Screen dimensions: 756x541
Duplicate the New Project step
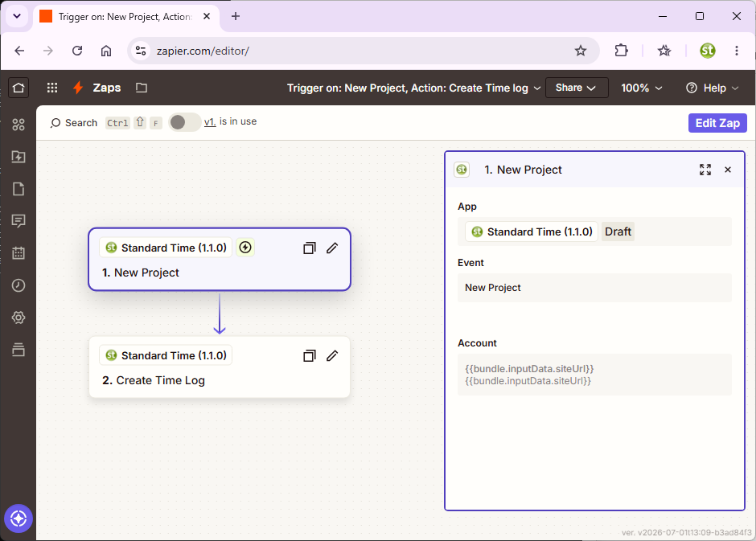coord(309,248)
